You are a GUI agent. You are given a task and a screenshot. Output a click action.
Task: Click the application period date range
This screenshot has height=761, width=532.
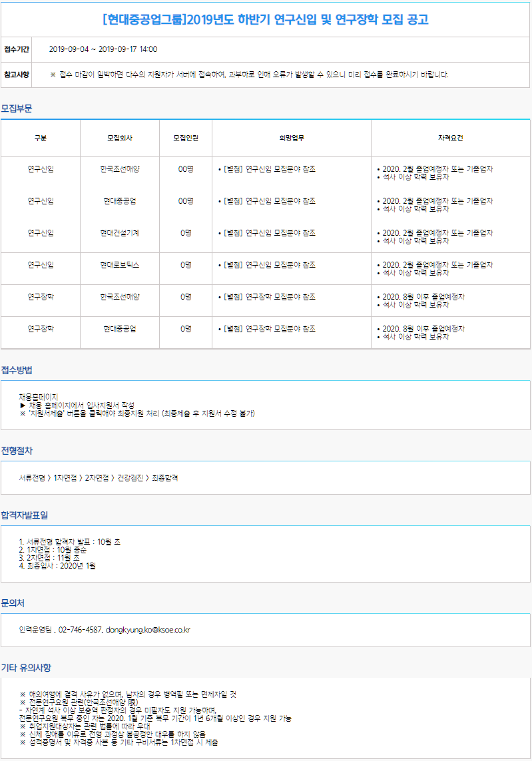coord(103,49)
